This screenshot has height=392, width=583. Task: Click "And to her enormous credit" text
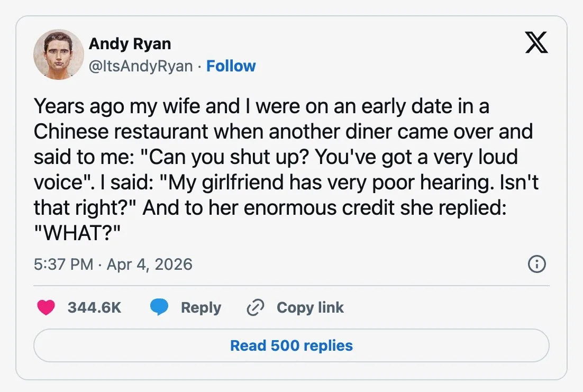(268, 207)
